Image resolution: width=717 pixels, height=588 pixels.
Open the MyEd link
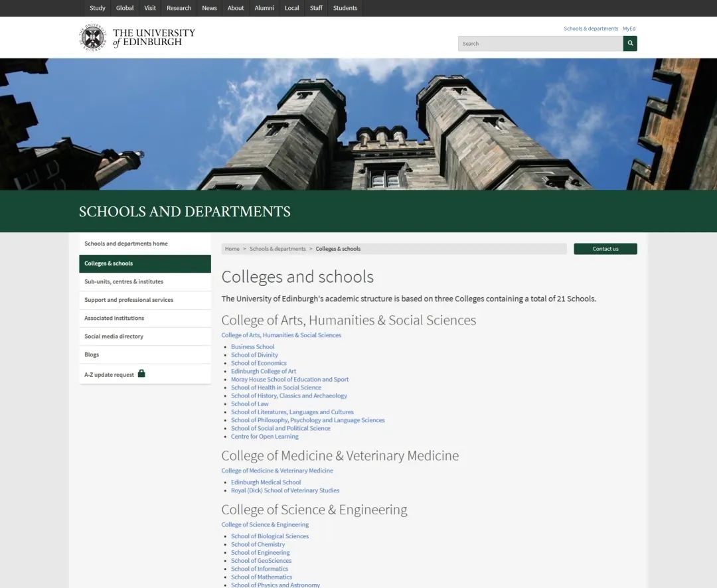629,29
